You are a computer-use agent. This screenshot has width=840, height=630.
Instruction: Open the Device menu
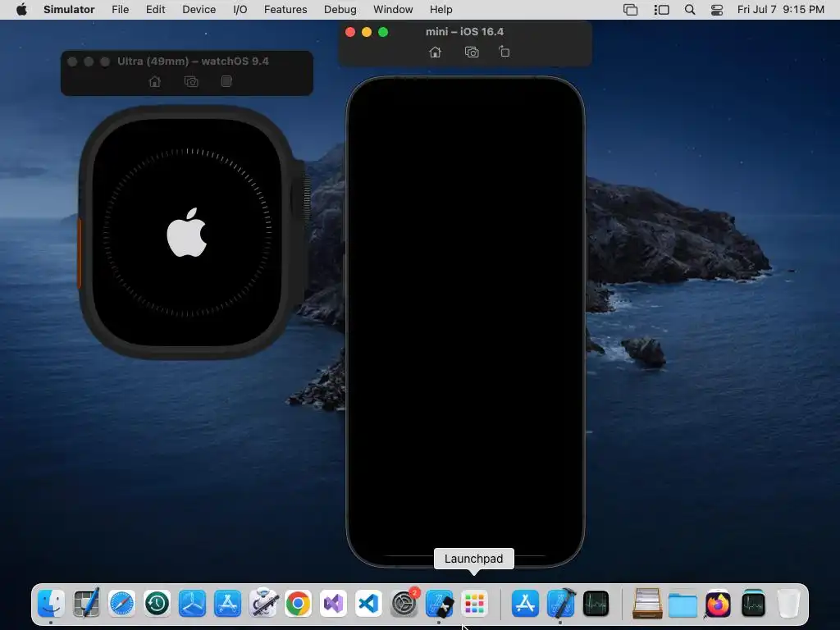coord(199,10)
